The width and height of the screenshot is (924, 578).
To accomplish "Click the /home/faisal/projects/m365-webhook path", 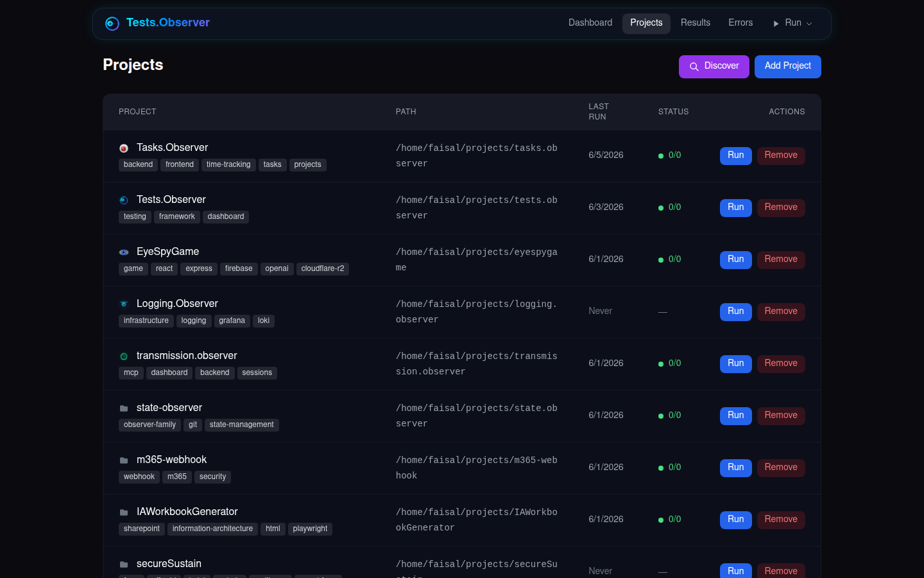I will click(477, 468).
